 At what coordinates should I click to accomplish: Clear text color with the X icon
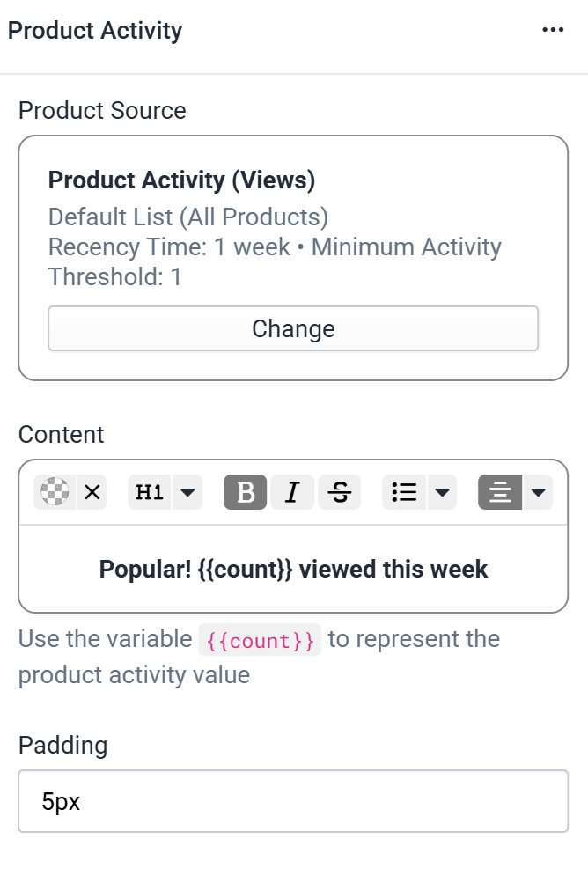[x=92, y=491]
